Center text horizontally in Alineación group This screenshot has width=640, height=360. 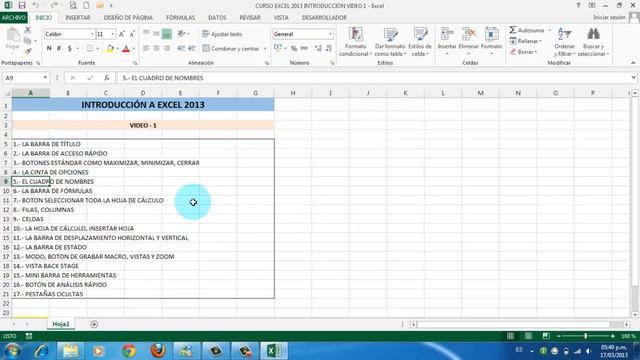pyautogui.click(x=156, y=49)
